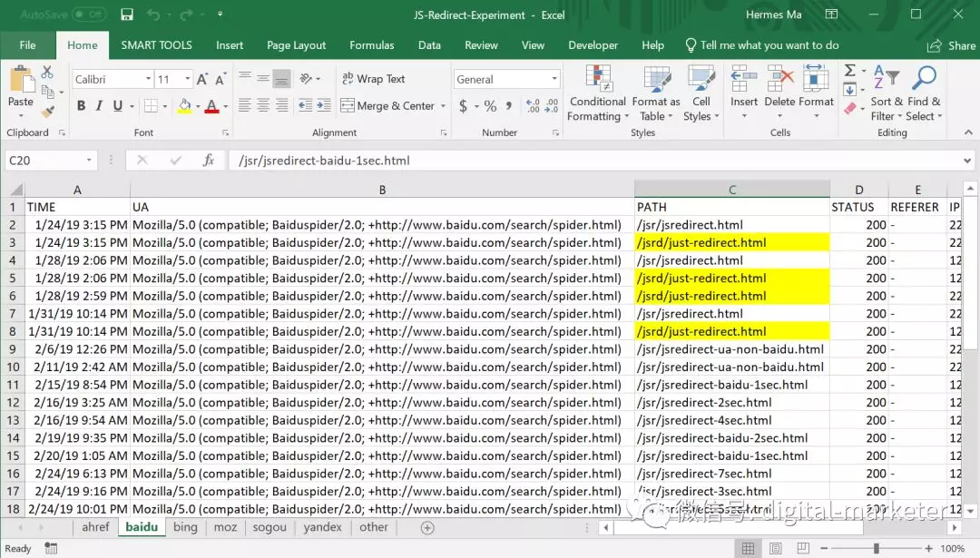
Task: Toggle Italic formatting
Action: coord(99,106)
